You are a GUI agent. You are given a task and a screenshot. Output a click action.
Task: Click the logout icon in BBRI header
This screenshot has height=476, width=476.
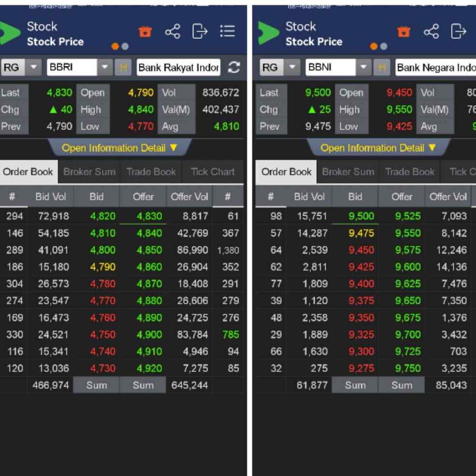[200, 31]
